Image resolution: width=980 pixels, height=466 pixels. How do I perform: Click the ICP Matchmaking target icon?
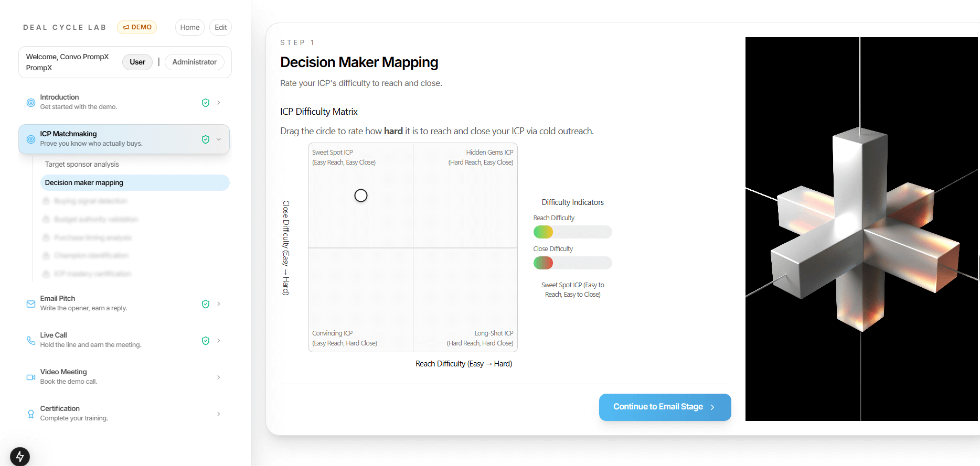(31, 139)
